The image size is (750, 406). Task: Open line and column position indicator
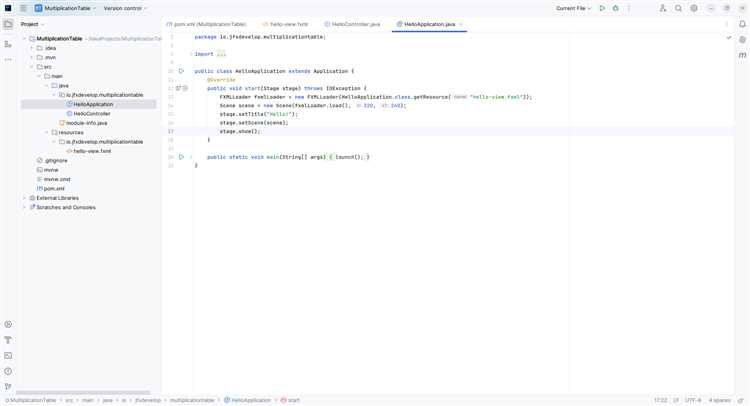(x=660, y=400)
